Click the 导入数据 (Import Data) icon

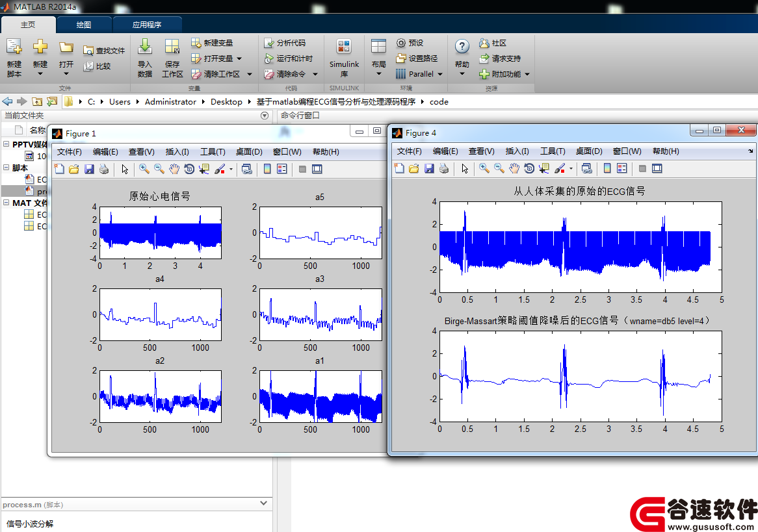pos(144,47)
